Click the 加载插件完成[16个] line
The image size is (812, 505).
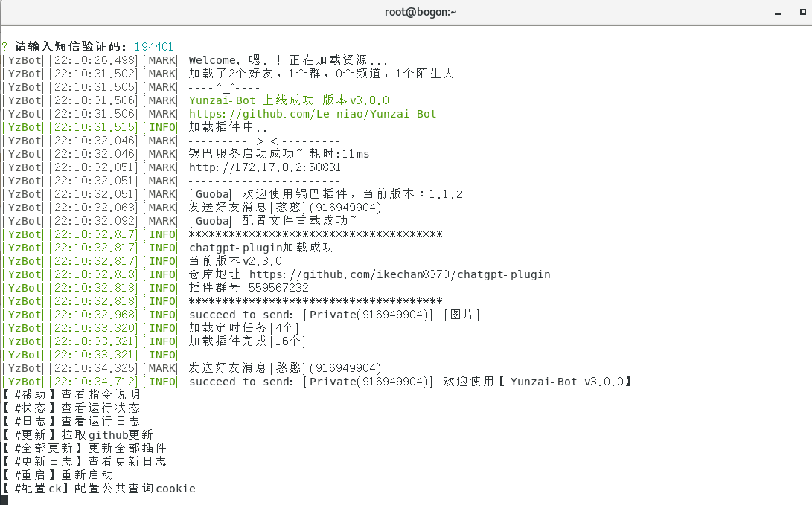[x=247, y=341]
